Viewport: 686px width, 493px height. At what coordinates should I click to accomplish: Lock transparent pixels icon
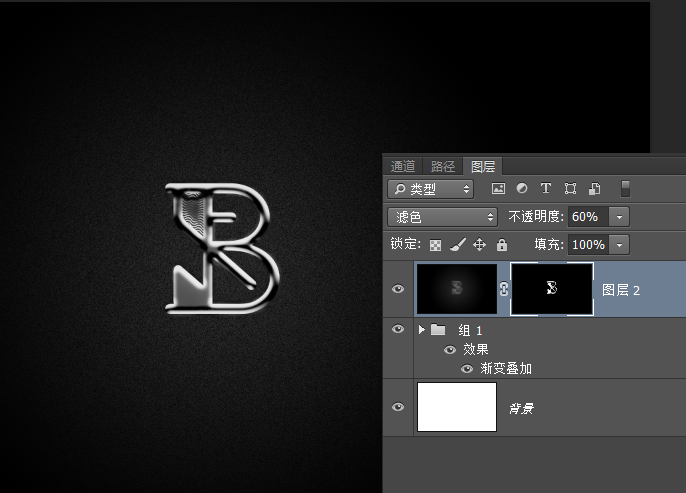coord(436,245)
